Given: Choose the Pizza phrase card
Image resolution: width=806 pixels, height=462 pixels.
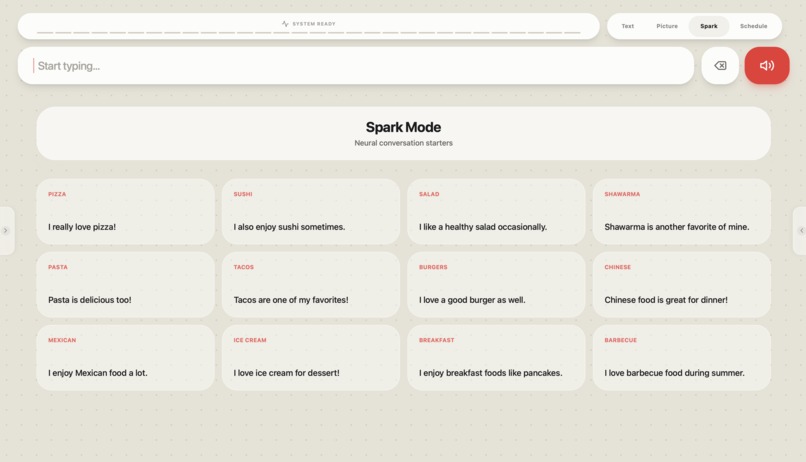Looking at the screenshot, I should tap(125, 212).
